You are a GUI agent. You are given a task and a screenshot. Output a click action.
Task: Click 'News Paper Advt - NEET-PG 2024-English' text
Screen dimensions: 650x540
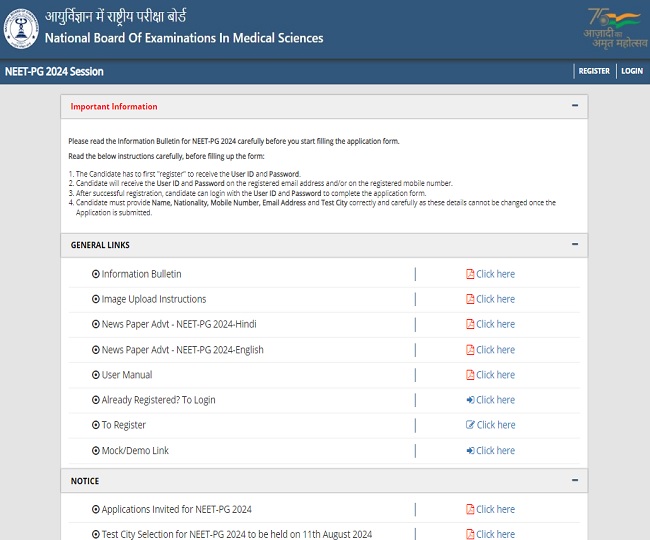182,350
